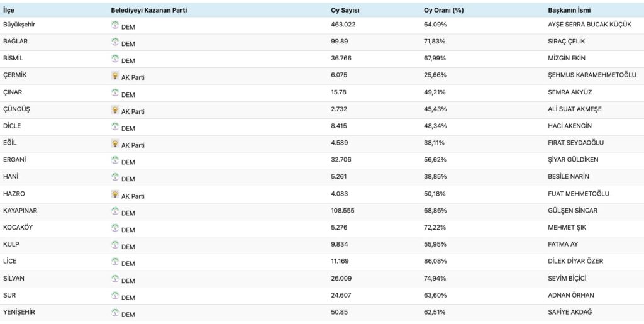644x324 pixels.
Task: Click the 86,08% vote share cell
Action: (x=435, y=262)
